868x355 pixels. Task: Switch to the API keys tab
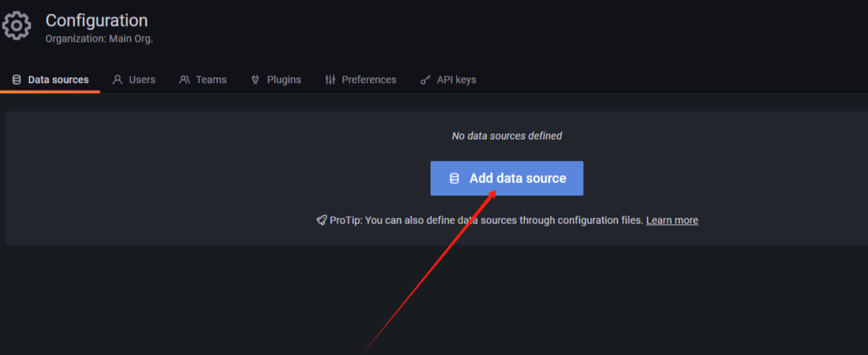point(449,80)
